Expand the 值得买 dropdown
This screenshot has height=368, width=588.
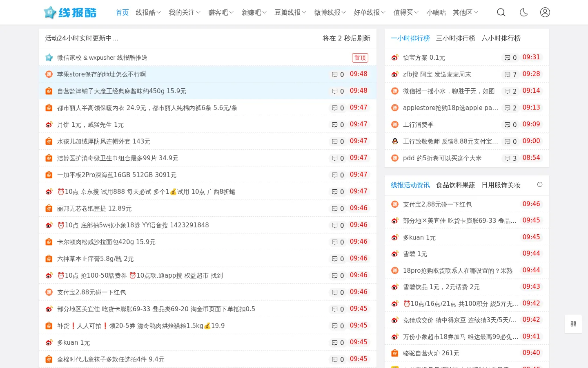tap(406, 13)
